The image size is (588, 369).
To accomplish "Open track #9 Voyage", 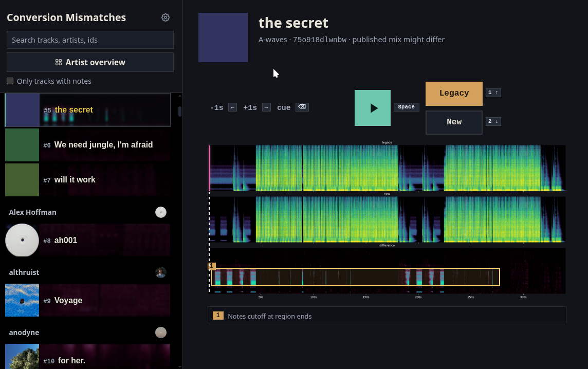I will [88, 300].
